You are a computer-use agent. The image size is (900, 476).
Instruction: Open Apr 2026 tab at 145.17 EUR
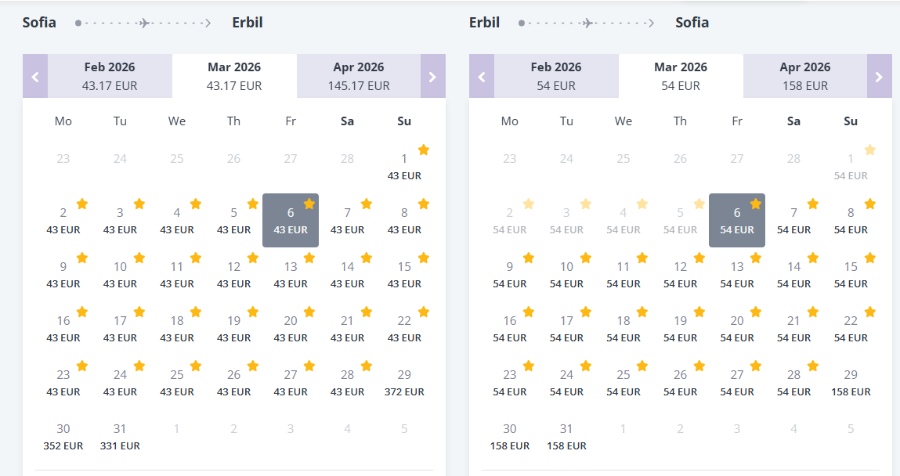tap(359, 76)
